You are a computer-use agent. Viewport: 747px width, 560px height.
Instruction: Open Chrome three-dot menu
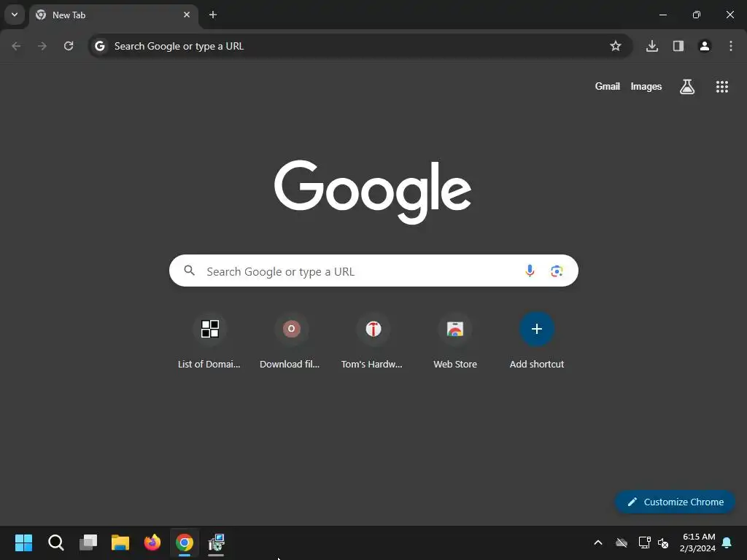731,46
